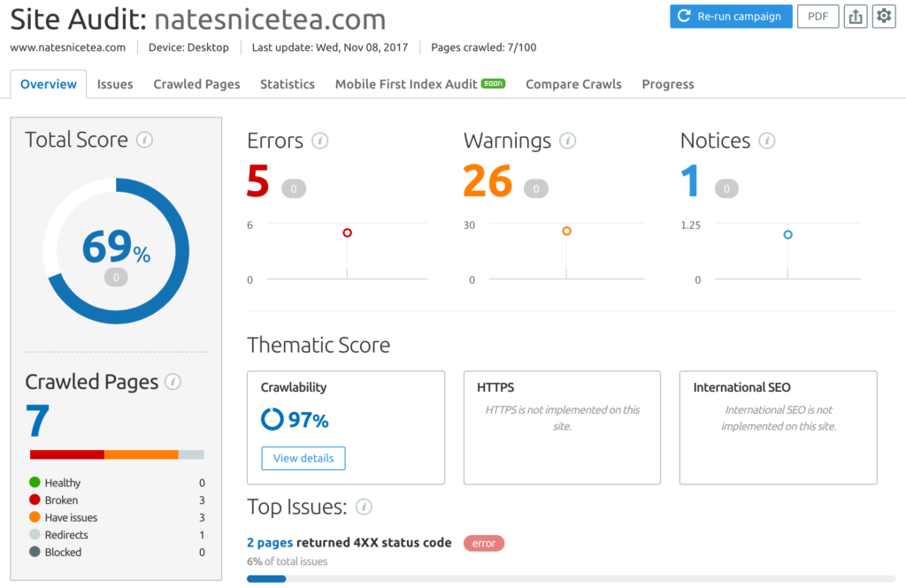Click the 4XX issue progress bar
This screenshot has width=906, height=588.
coord(571,579)
